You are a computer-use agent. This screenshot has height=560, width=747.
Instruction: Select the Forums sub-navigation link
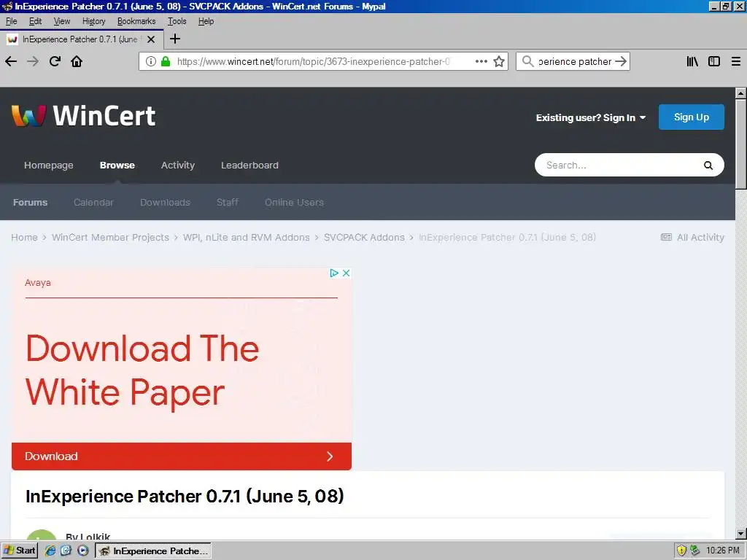click(x=30, y=203)
